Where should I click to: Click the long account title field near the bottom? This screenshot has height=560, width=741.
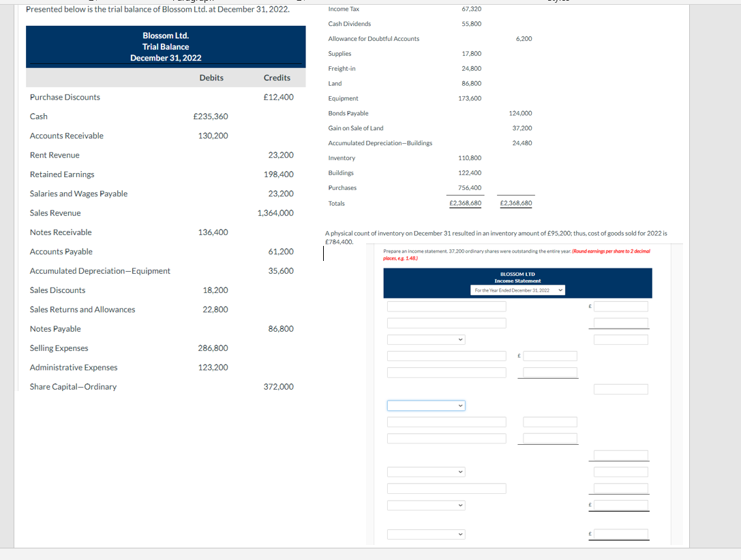447,488
